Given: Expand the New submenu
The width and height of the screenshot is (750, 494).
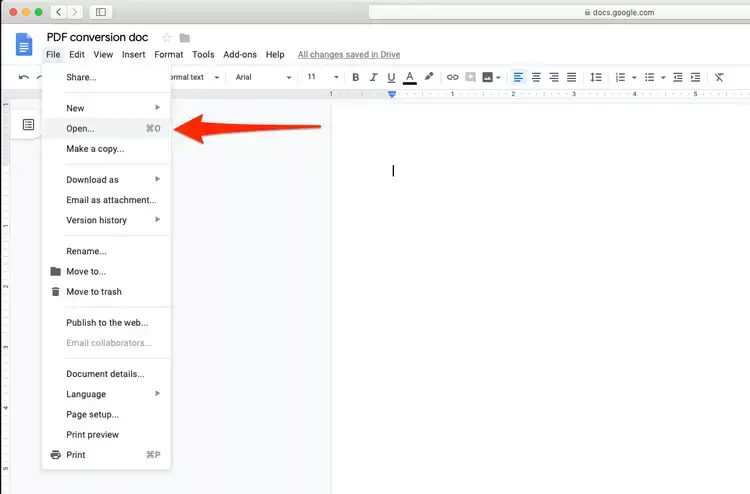Looking at the screenshot, I should tap(106, 108).
